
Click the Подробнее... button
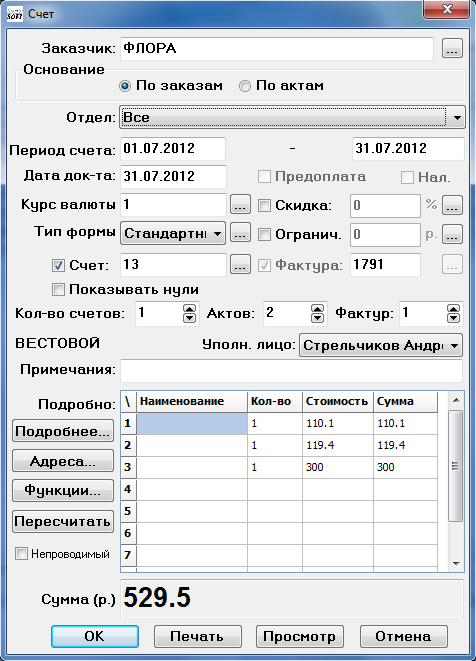[x=63, y=431]
